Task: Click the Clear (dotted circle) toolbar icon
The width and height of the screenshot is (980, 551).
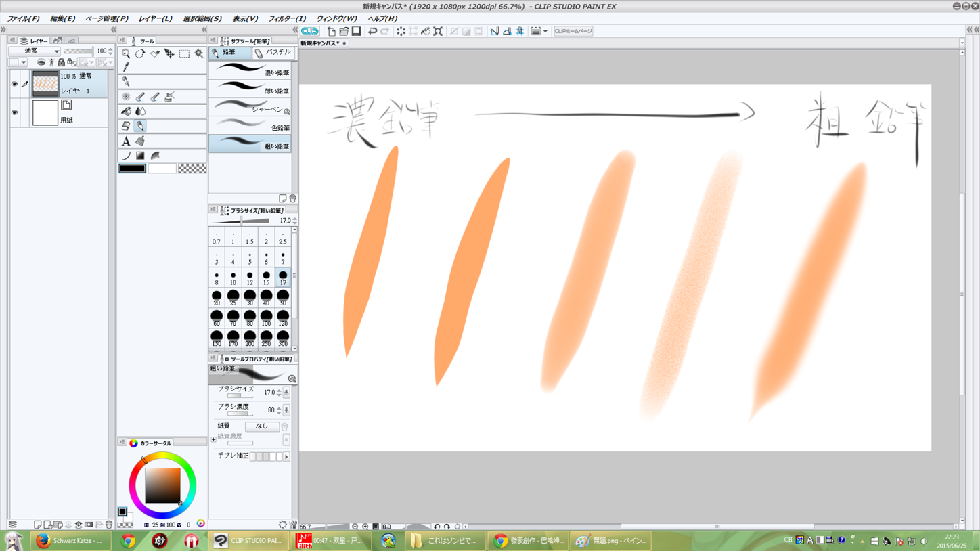Action: point(401,31)
